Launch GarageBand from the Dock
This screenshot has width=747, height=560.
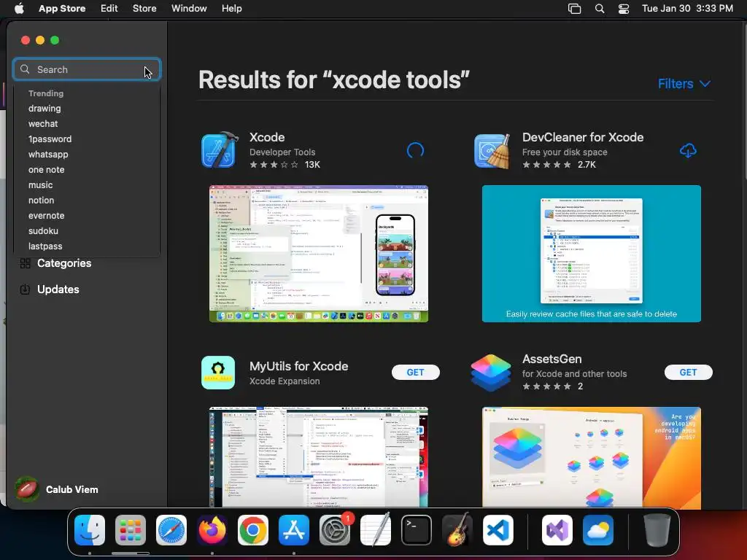click(457, 530)
